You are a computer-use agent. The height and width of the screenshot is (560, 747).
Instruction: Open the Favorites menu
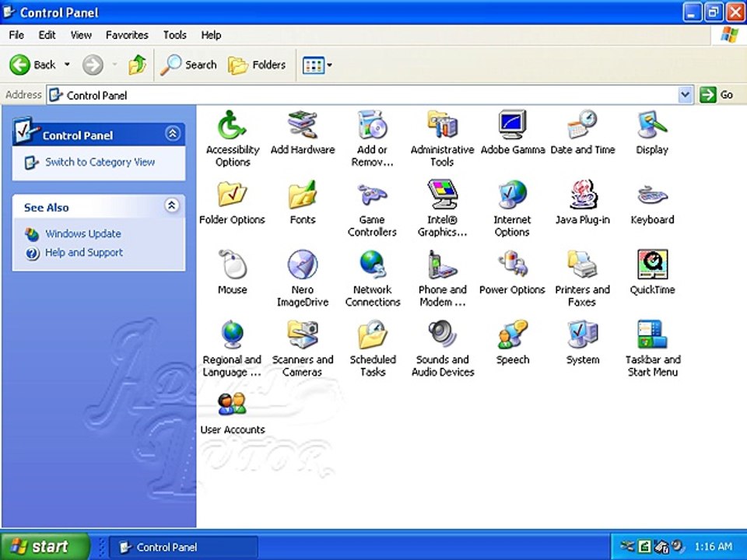tap(127, 35)
